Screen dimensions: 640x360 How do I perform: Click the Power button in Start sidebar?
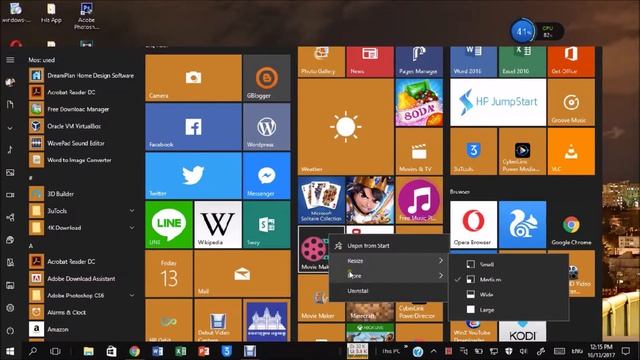10,331
